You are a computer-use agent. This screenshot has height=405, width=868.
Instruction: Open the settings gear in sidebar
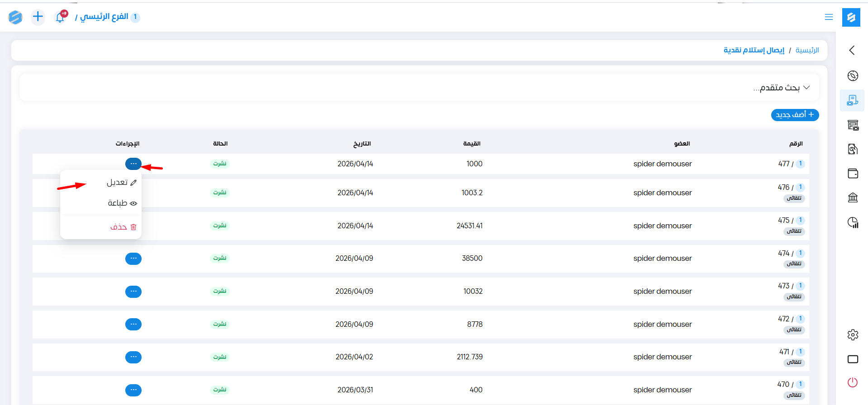853,335
